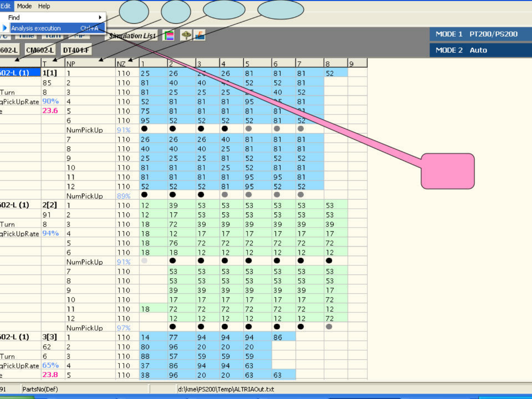This screenshot has width=532, height=399.
Task: Switch to the DT401-F tab
Action: (76, 50)
